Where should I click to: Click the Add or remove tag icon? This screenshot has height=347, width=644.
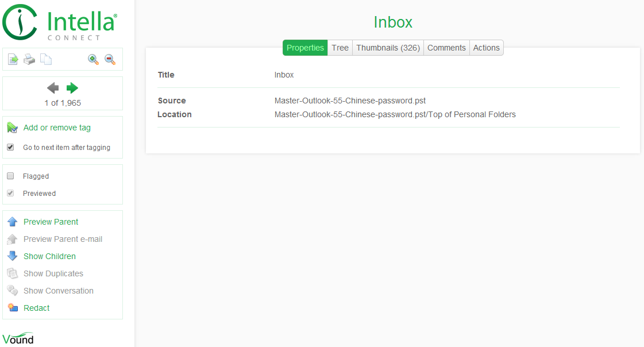[13, 128]
